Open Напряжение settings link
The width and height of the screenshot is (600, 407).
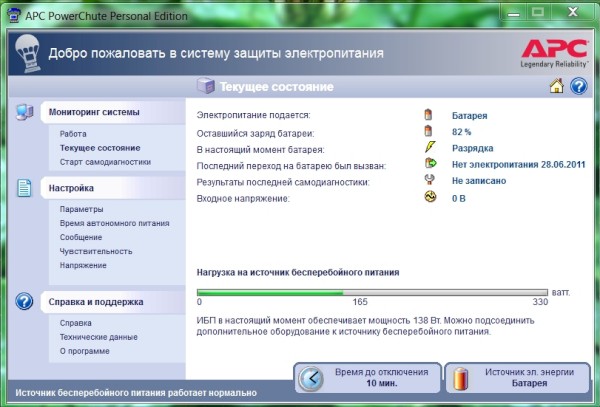pyautogui.click(x=83, y=265)
